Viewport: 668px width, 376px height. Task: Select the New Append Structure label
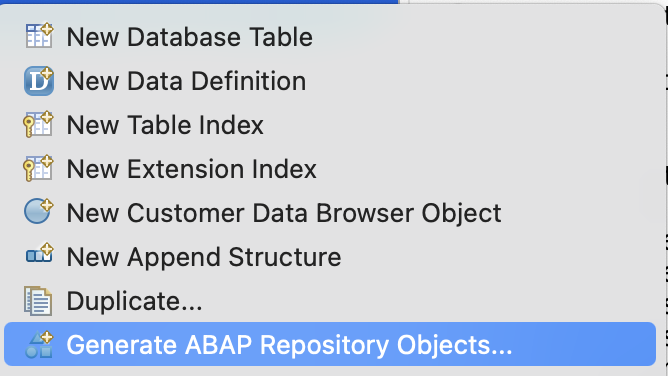click(x=204, y=257)
